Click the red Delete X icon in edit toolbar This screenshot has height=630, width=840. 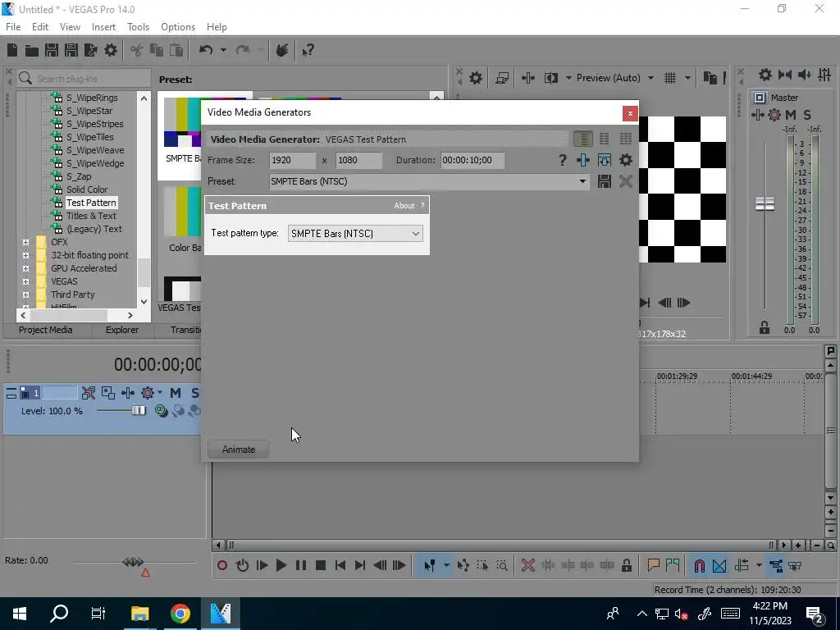click(527, 565)
